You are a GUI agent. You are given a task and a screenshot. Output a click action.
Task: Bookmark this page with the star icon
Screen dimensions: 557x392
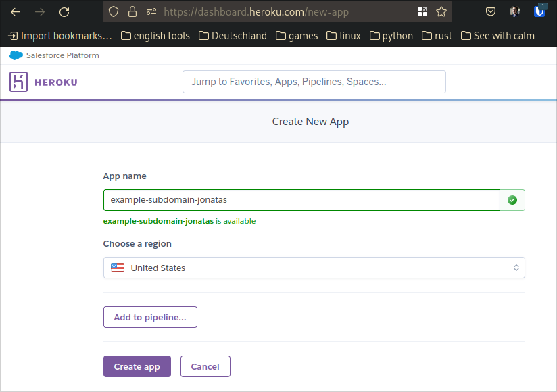(441, 11)
